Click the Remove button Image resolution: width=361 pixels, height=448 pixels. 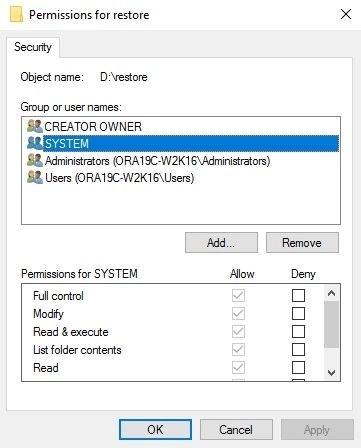click(302, 243)
